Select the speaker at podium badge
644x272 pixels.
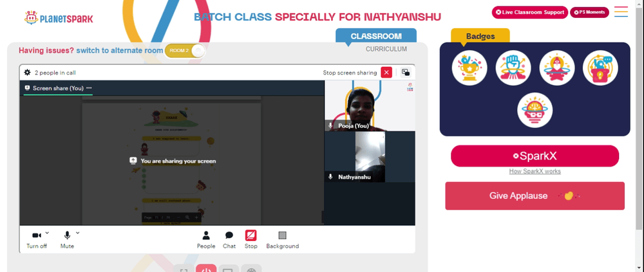pos(600,68)
